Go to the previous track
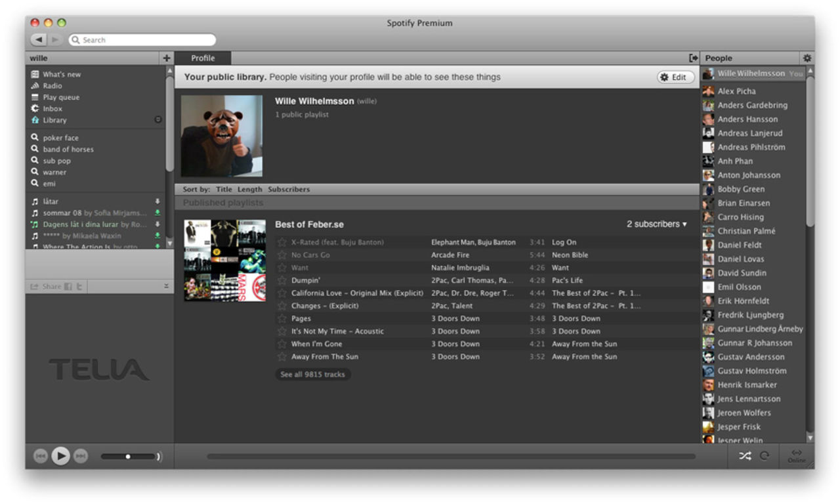This screenshot has height=504, width=840. point(40,456)
